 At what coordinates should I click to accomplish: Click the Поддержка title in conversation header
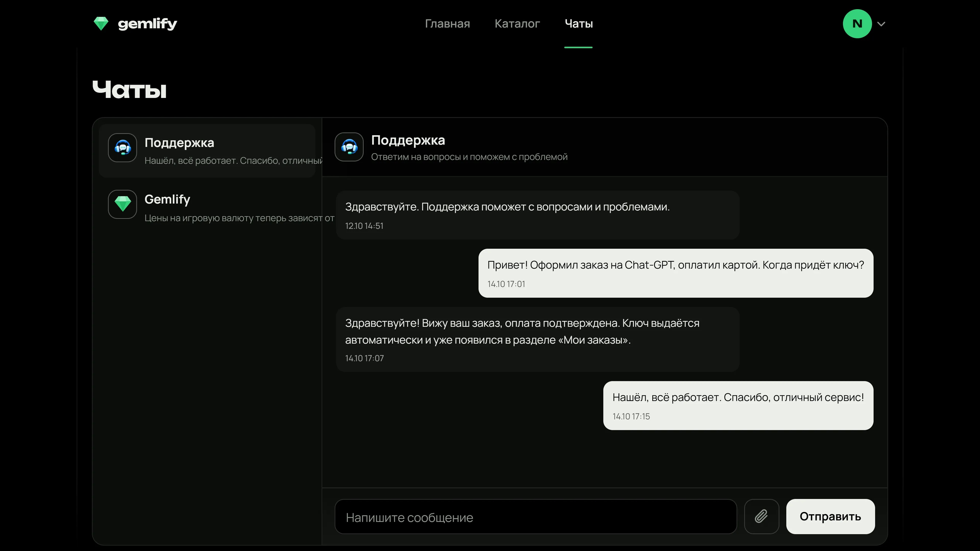pos(408,140)
